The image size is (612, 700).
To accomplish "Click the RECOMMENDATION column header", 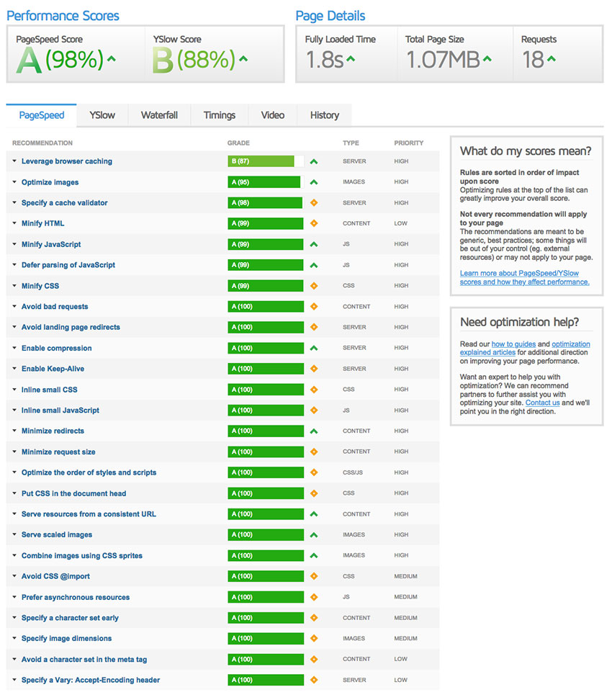I will point(42,143).
